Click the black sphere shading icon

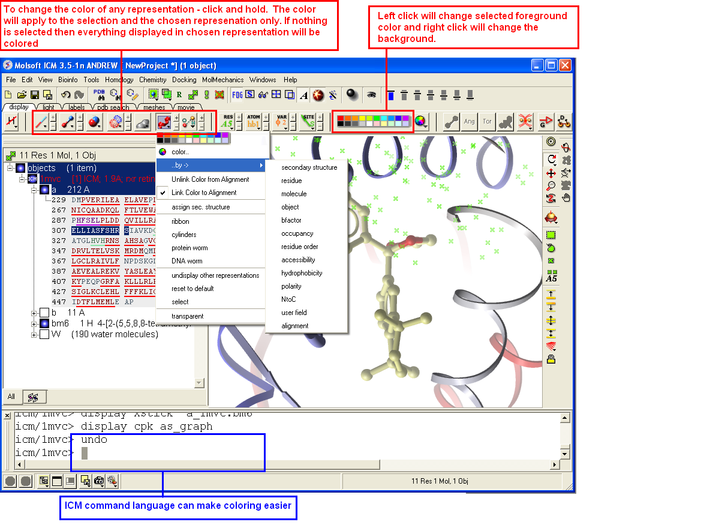pos(352,95)
